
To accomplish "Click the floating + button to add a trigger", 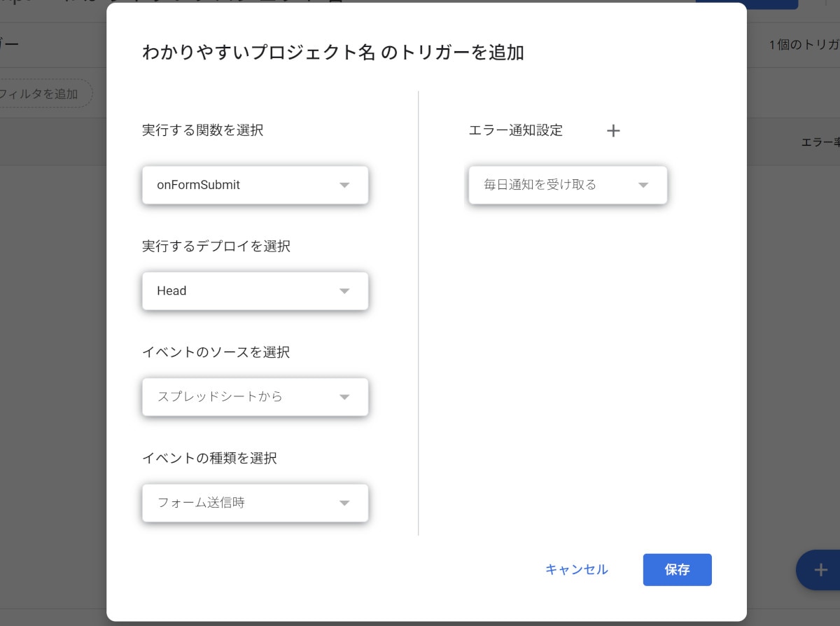I will [819, 570].
